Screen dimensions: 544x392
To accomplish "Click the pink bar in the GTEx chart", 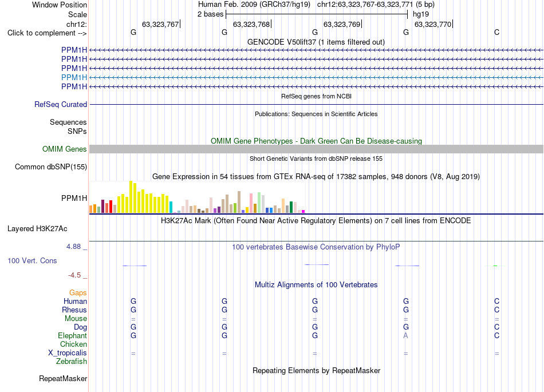I will 251,204.
